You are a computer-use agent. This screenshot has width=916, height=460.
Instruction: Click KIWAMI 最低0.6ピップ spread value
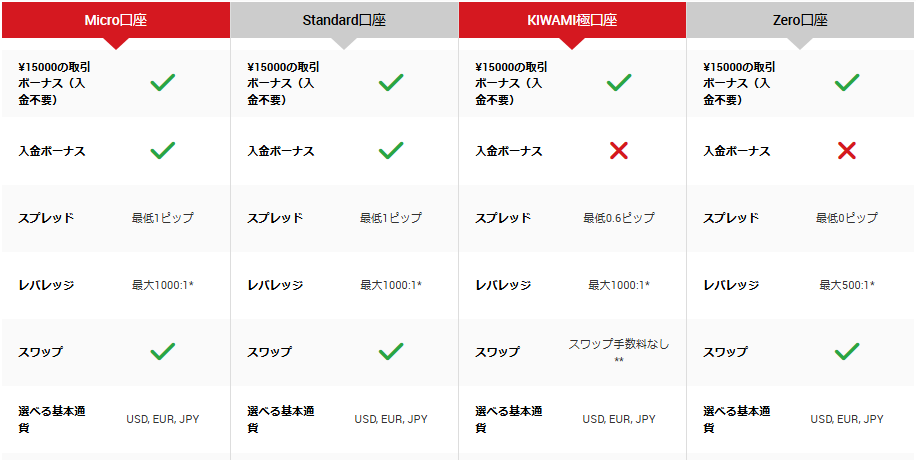click(x=619, y=218)
